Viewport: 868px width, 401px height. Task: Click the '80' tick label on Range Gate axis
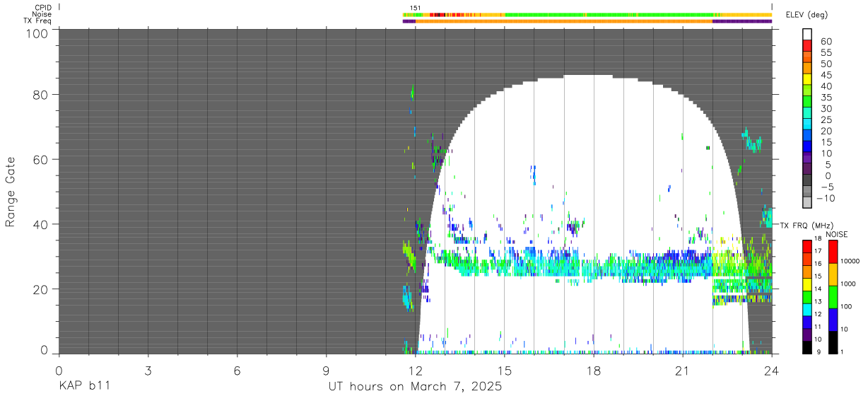(x=41, y=95)
